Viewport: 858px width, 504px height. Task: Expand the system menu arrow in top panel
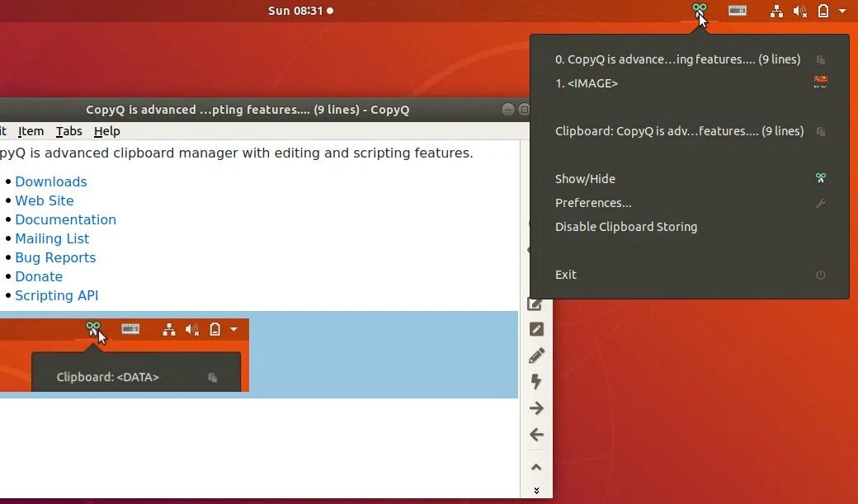coord(842,11)
